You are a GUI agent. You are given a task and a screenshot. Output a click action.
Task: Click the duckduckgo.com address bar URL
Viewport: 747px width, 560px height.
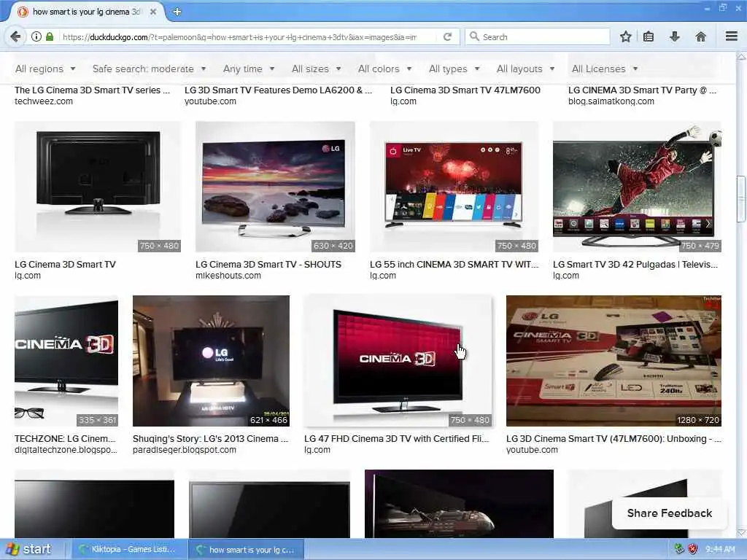coord(239,36)
